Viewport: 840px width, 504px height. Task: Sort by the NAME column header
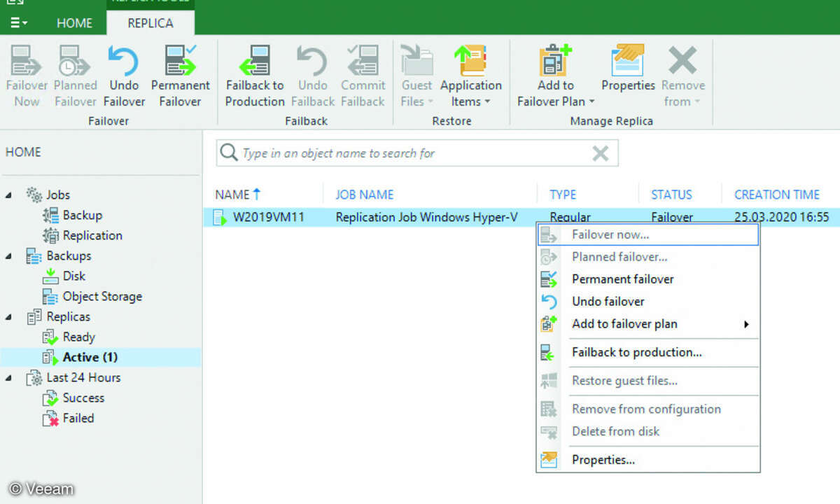237,195
